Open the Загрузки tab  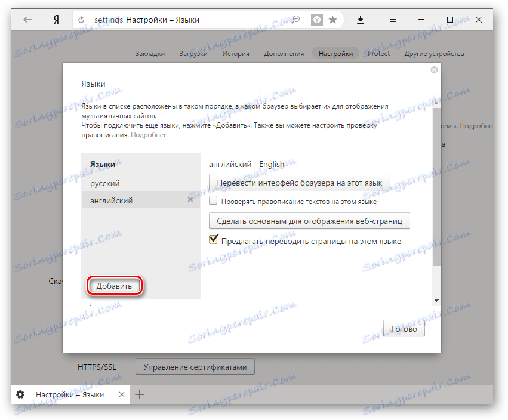pyautogui.click(x=193, y=54)
